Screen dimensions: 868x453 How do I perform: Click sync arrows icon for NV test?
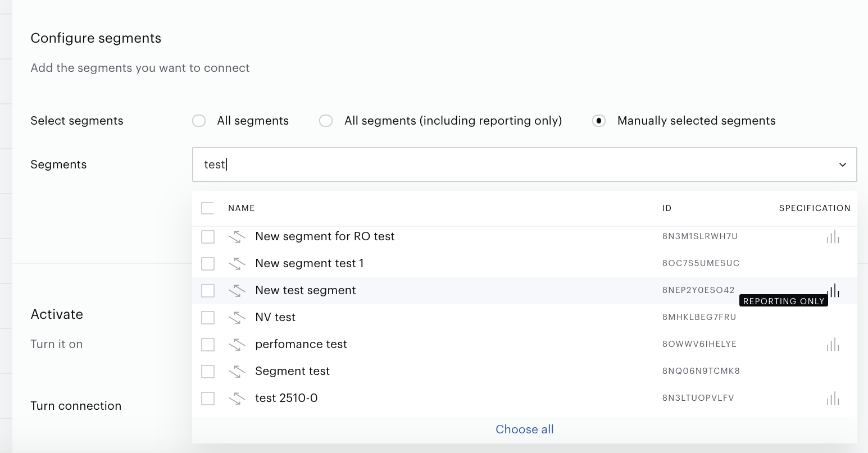click(237, 318)
